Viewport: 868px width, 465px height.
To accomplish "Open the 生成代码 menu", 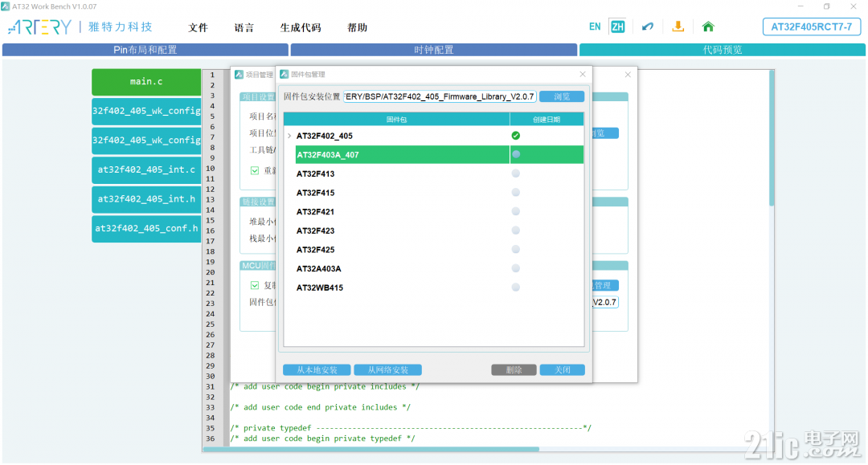I will (x=300, y=27).
